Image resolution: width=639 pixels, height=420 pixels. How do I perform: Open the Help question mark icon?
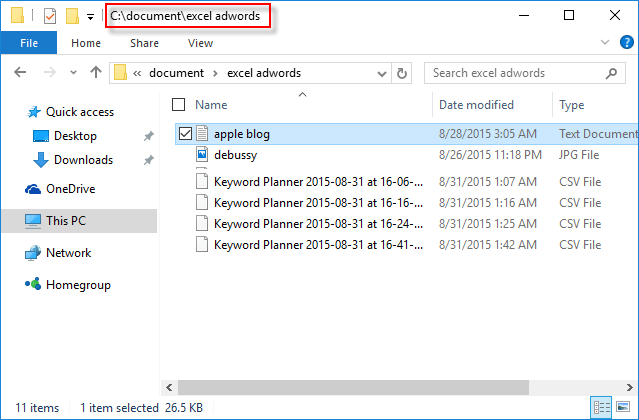625,43
